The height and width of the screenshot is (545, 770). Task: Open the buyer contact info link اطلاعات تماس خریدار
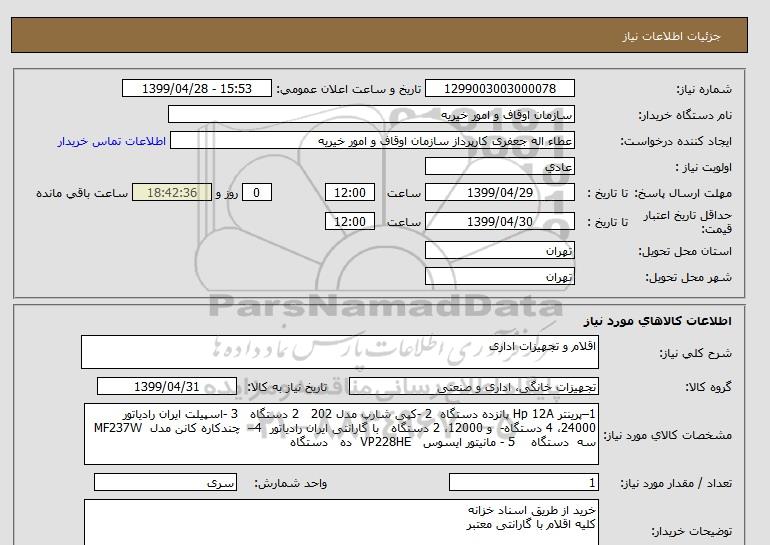[111, 141]
